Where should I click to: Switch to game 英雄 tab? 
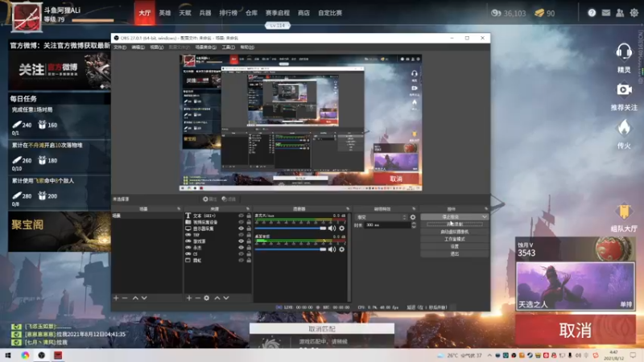165,13
